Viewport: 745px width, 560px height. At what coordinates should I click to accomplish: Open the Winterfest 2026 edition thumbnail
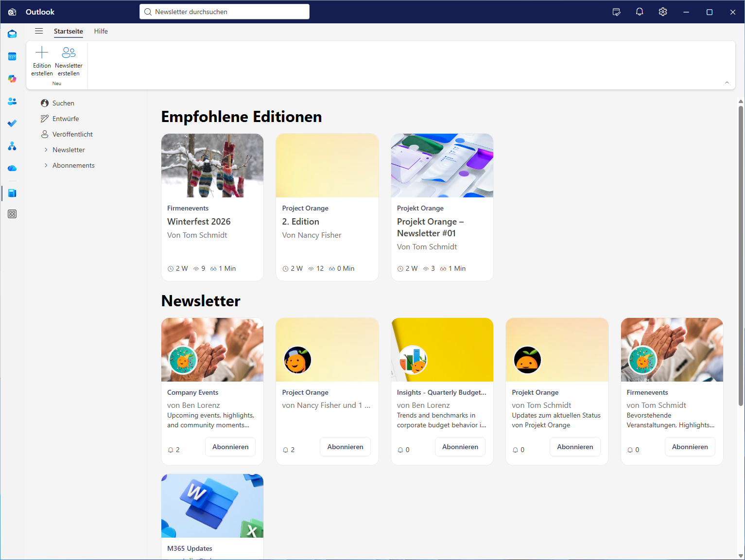click(x=212, y=165)
